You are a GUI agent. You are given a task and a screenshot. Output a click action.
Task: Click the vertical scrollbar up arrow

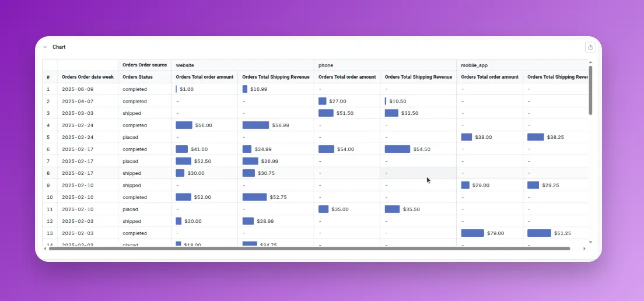(590, 62)
